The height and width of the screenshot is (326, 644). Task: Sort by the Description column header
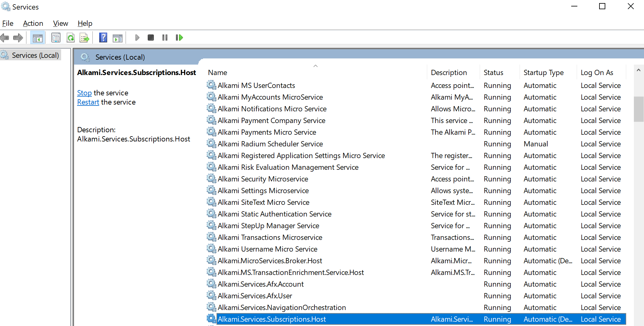tap(453, 73)
